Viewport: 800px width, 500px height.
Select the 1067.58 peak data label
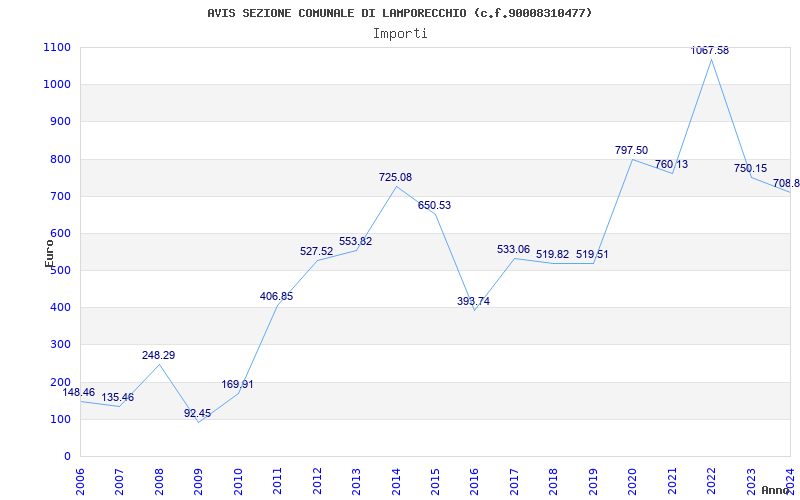(710, 51)
